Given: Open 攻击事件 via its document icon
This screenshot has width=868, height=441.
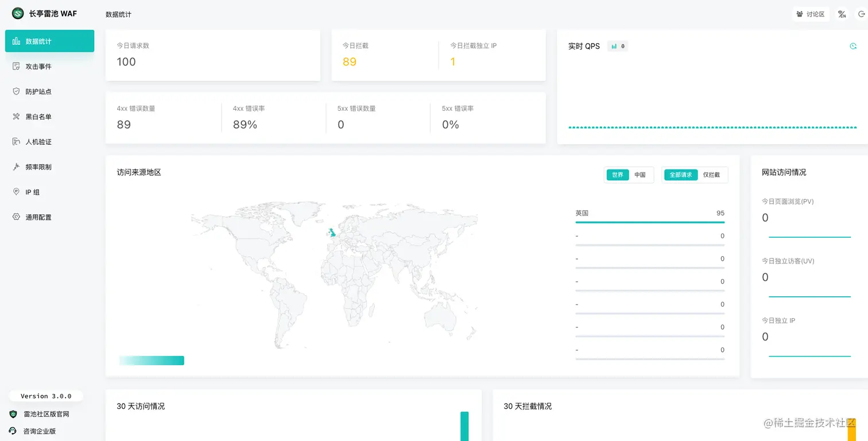Looking at the screenshot, I should [x=16, y=67].
